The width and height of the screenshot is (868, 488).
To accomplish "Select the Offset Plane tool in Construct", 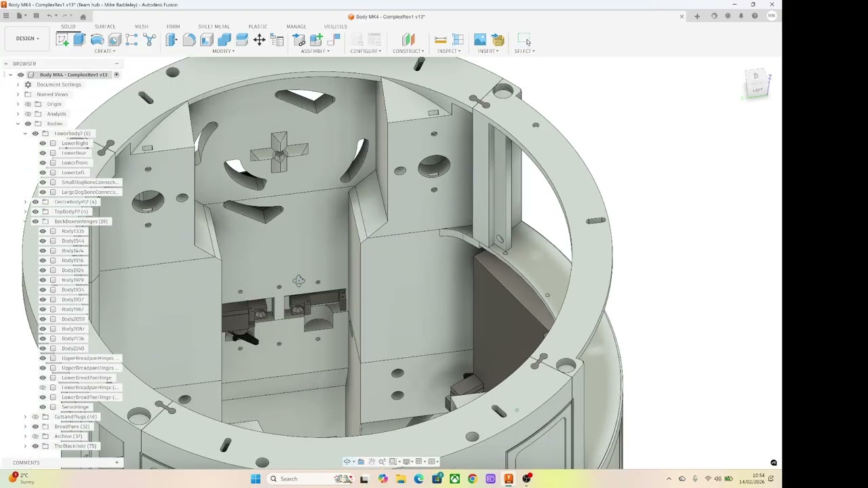I will (x=408, y=40).
